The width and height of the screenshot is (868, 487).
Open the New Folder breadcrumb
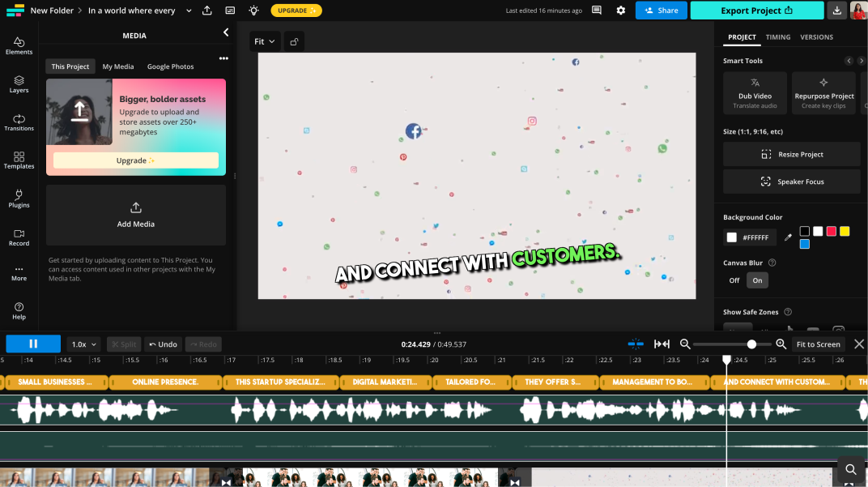pos(52,11)
